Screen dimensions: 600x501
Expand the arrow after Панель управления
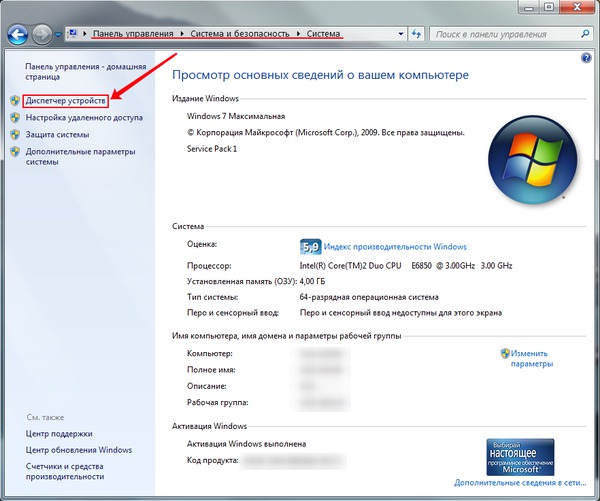click(x=182, y=34)
